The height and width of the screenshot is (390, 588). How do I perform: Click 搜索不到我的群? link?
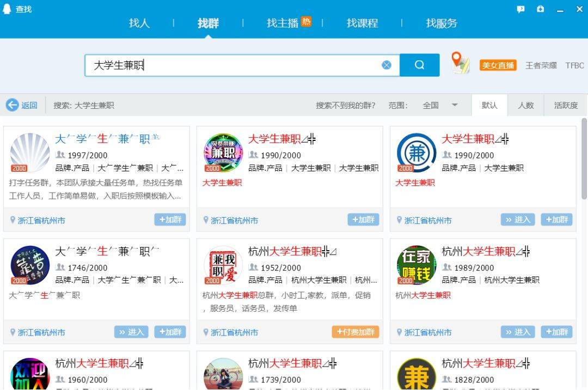[345, 106]
